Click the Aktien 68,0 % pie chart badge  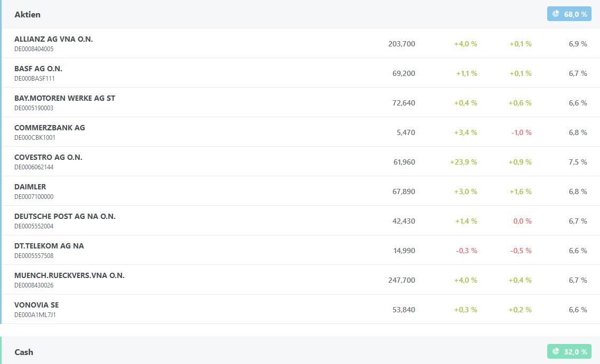(569, 14)
